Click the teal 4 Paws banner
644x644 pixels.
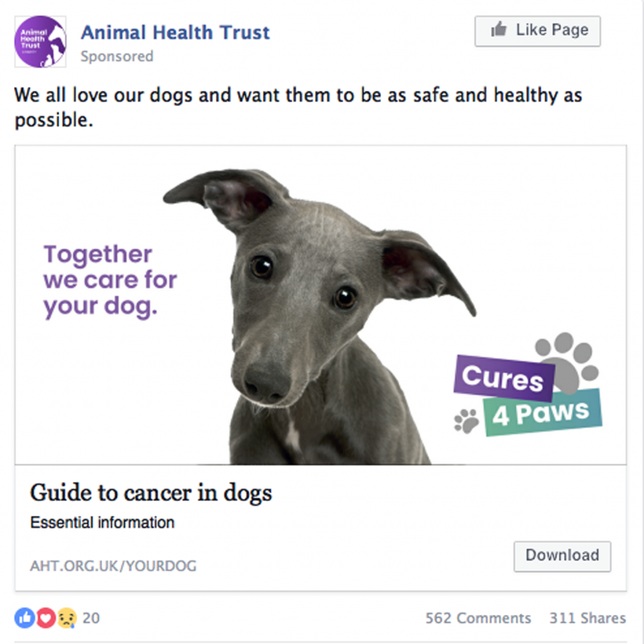pyautogui.click(x=543, y=413)
